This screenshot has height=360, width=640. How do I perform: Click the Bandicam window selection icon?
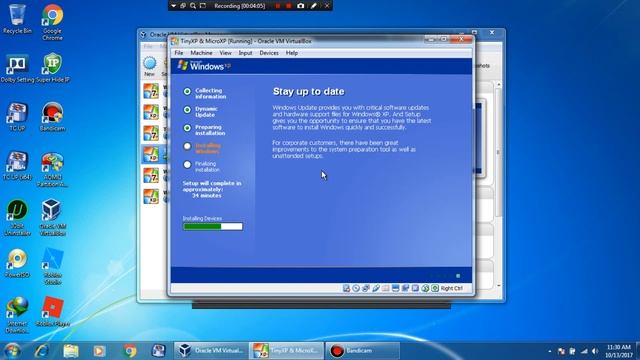[183, 6]
